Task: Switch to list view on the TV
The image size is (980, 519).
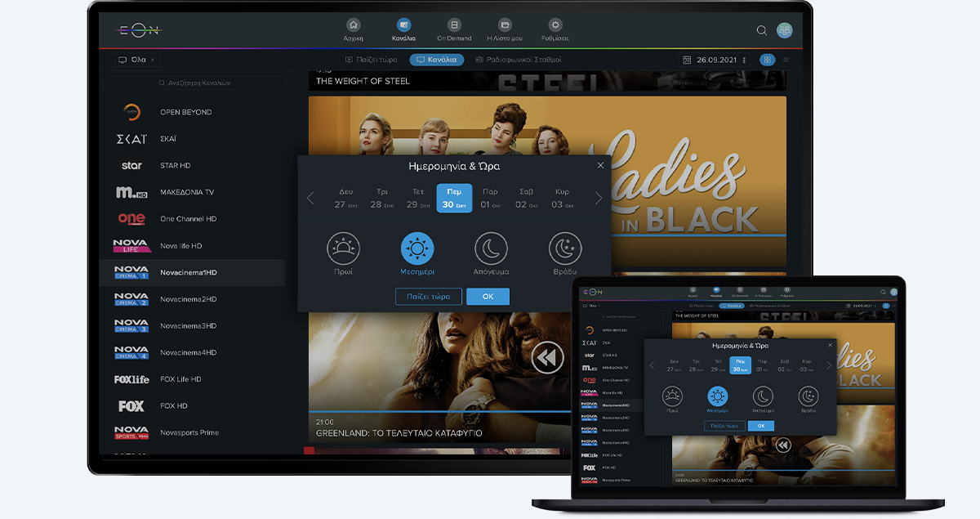Action: (786, 60)
